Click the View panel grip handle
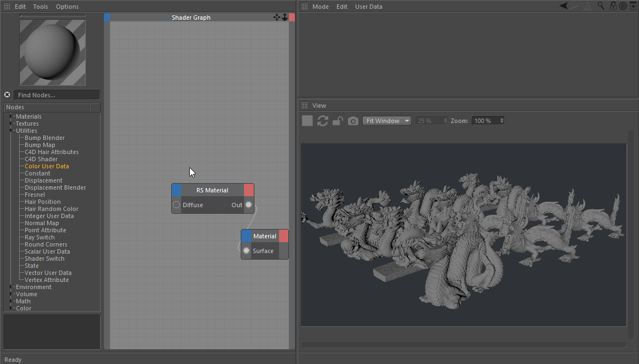This screenshot has height=364, width=639. [304, 105]
